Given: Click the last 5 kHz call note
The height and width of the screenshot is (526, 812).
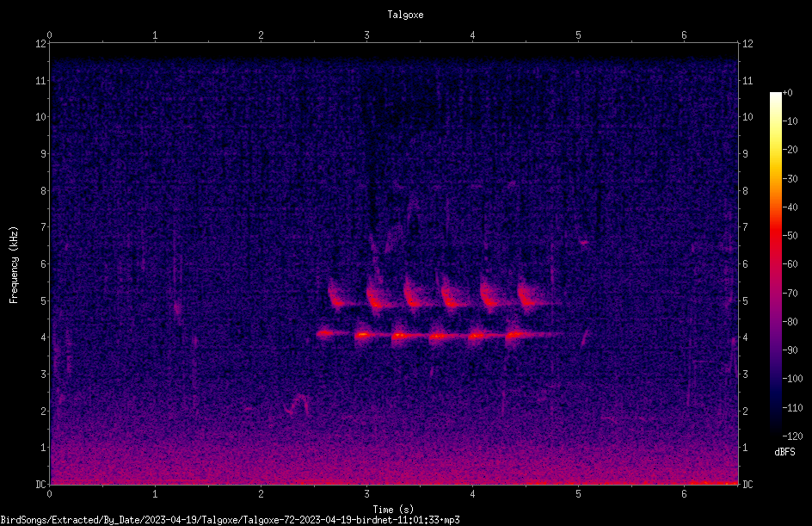Looking at the screenshot, I should pyautogui.click(x=529, y=298).
